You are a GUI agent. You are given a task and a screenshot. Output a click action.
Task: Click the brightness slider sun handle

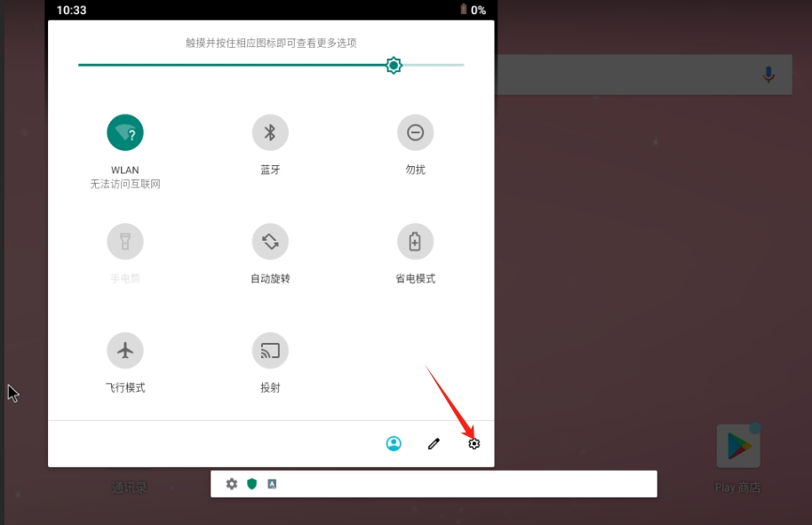click(x=394, y=65)
